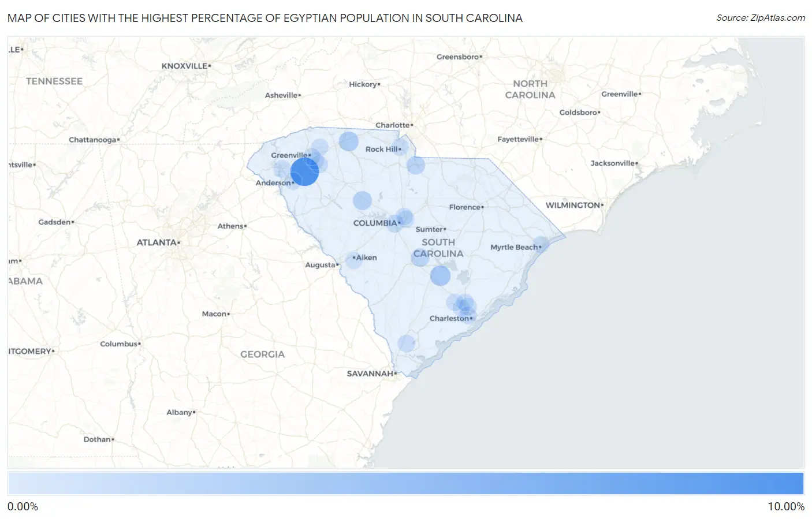Click the bubble east of Rock Hill
This screenshot has height=519, width=812.
[x=416, y=165]
